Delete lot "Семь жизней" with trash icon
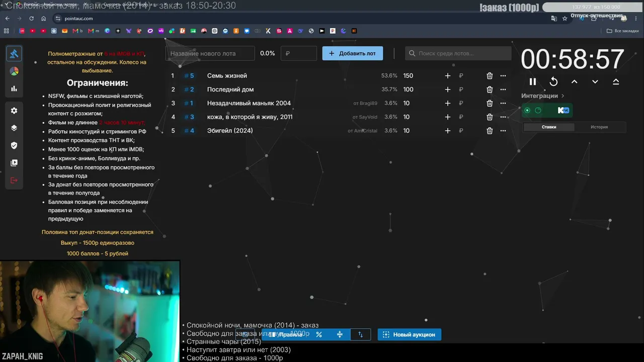Viewport: 644px width, 362px height. tap(490, 76)
